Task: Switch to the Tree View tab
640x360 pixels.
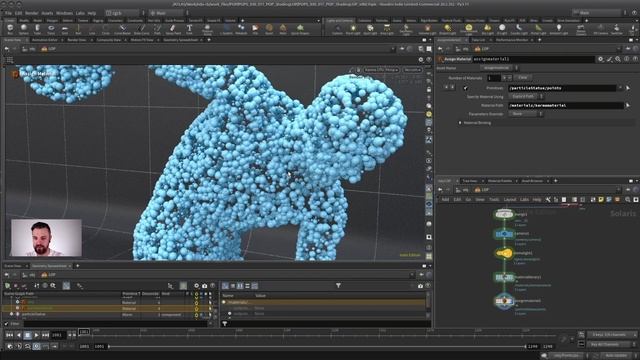Action: (469, 180)
